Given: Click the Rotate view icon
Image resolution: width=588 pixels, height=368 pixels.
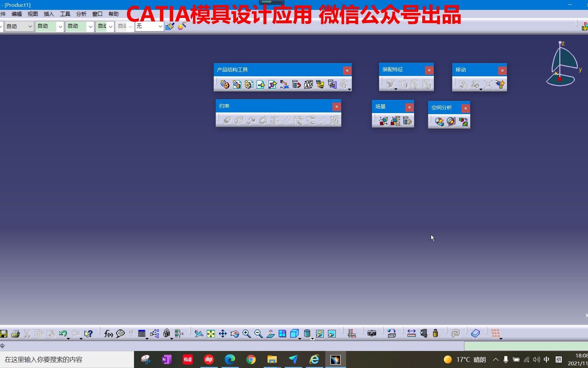Looking at the screenshot, I should [234, 334].
